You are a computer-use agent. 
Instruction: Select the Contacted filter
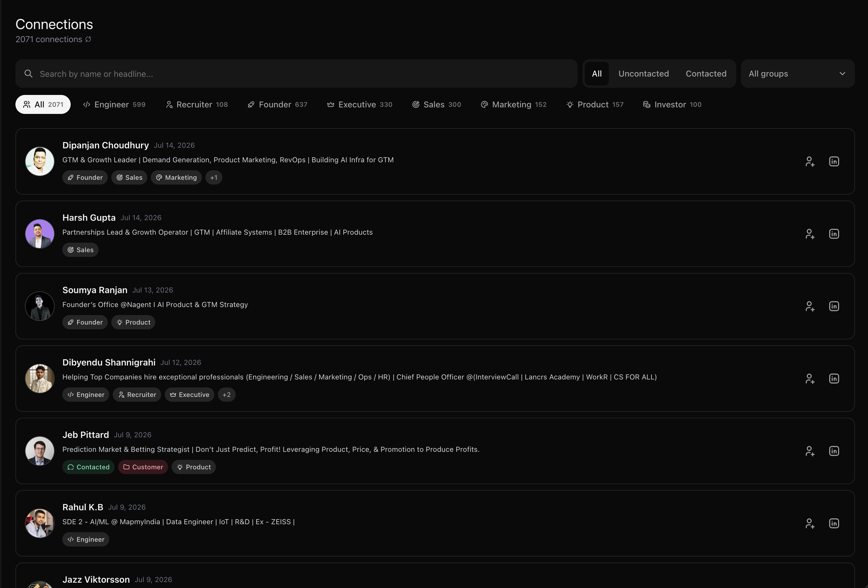tap(706, 74)
